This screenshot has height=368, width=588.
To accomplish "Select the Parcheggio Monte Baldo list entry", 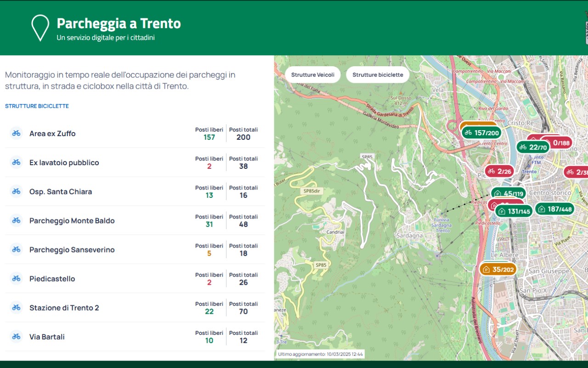I will click(x=72, y=221).
